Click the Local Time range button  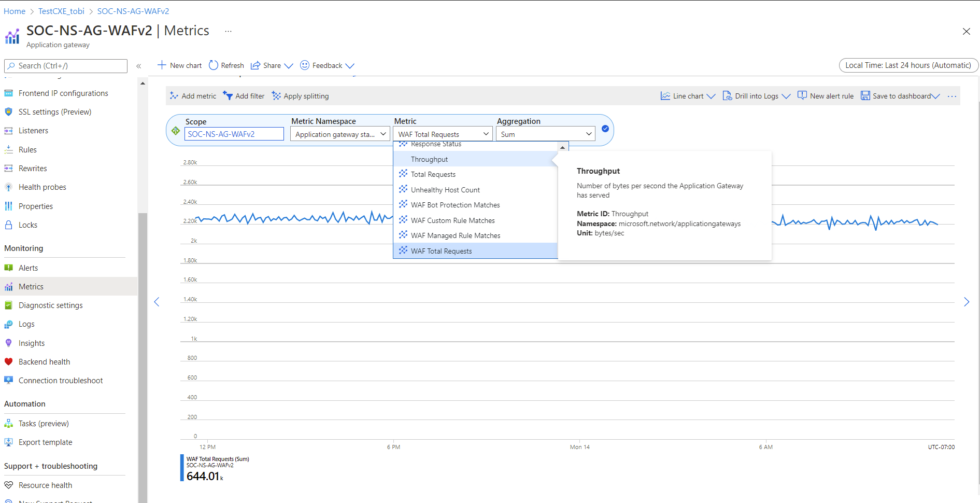pyautogui.click(x=908, y=65)
